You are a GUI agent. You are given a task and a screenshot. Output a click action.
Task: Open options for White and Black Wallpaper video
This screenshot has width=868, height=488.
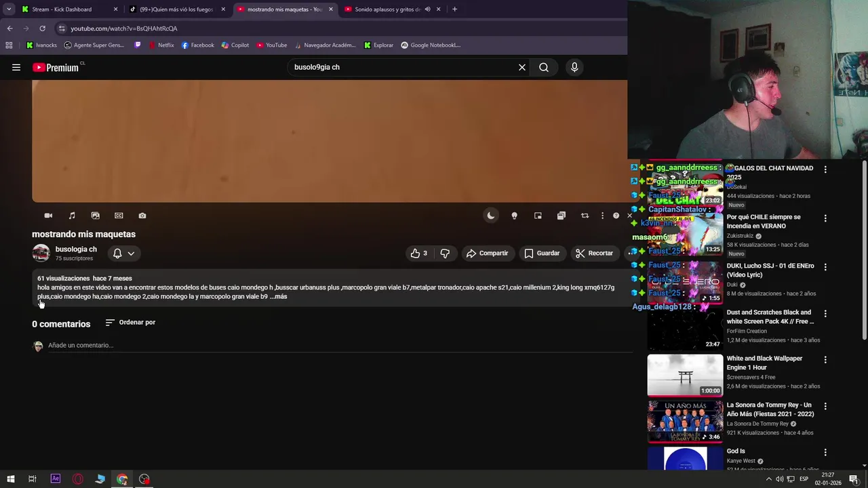825,360
